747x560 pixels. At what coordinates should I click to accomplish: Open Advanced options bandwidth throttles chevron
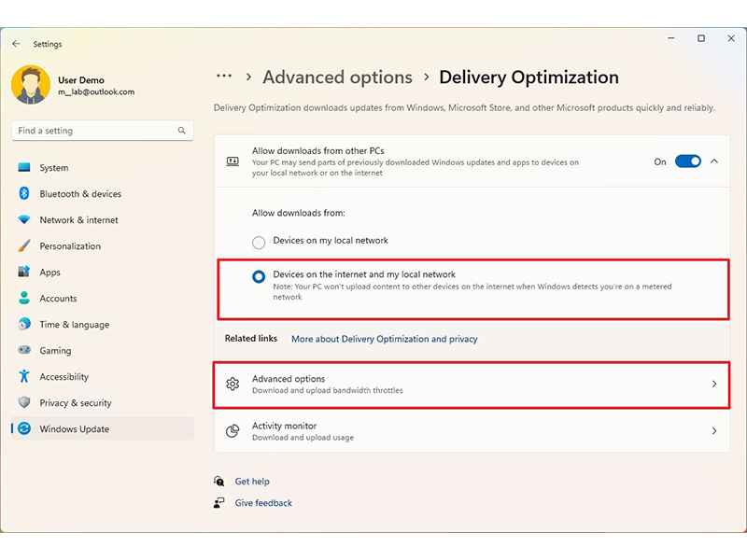point(714,384)
